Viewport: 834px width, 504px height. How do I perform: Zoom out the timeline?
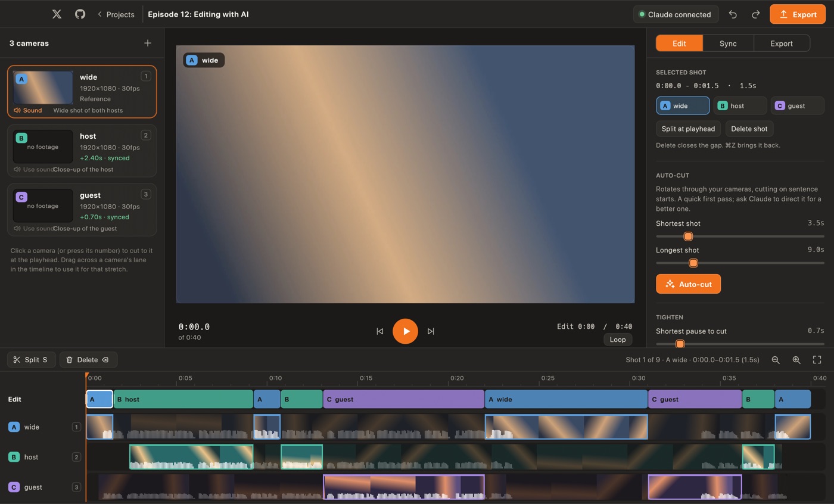click(776, 360)
